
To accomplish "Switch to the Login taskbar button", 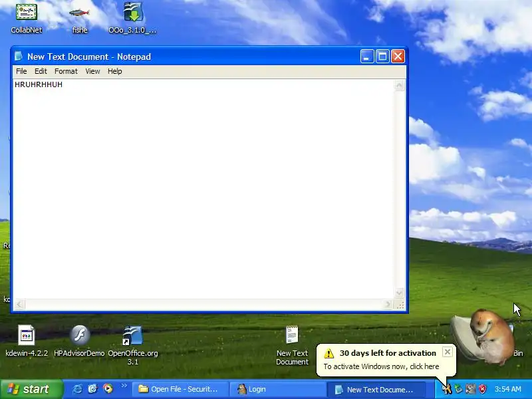I will click(277, 389).
